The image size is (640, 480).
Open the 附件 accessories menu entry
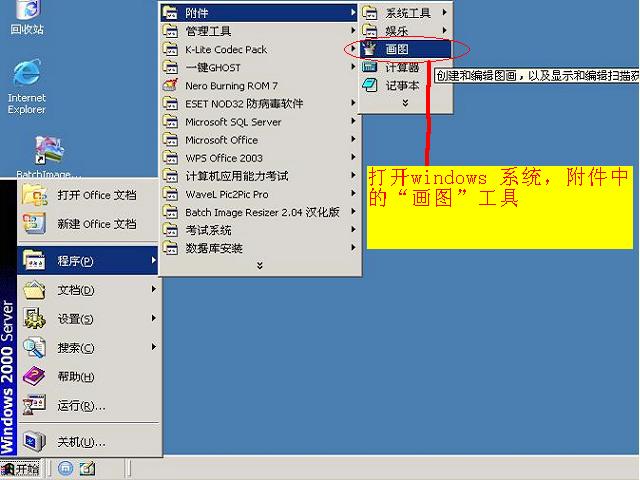pos(259,13)
